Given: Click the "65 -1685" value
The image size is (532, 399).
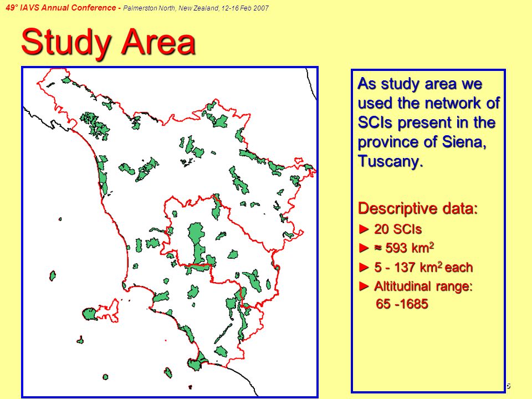Looking at the screenshot, I should 402,304.
